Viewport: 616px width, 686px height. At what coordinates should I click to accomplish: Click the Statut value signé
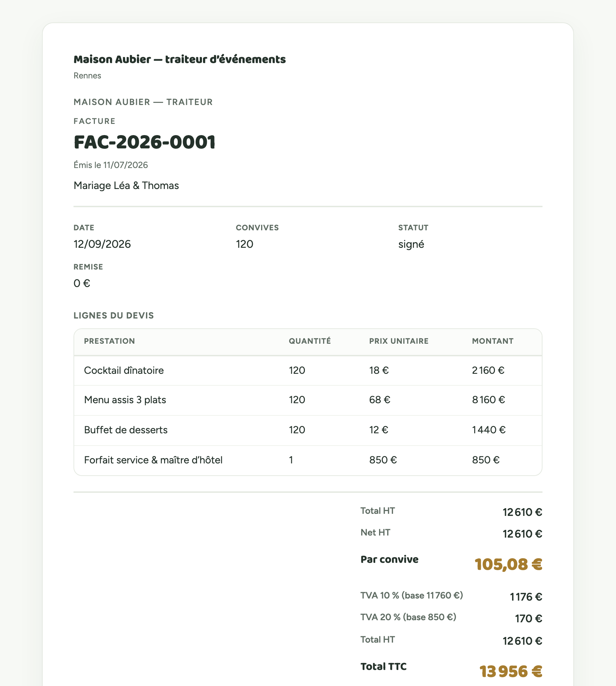point(411,244)
